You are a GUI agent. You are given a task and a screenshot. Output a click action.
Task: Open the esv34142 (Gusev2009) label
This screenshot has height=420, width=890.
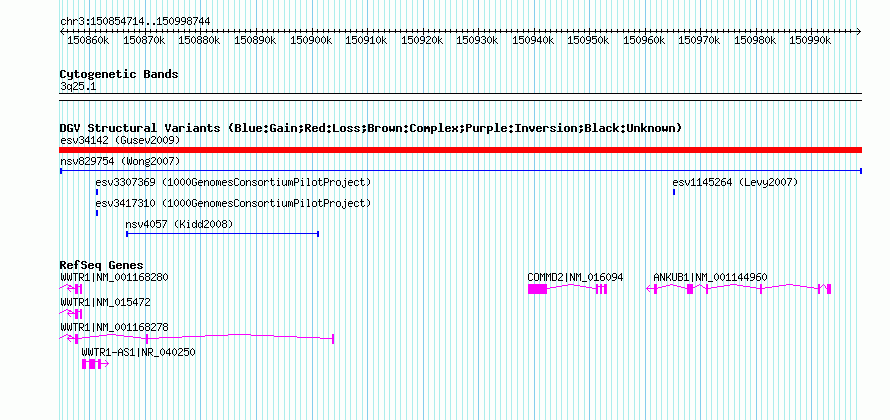point(120,140)
